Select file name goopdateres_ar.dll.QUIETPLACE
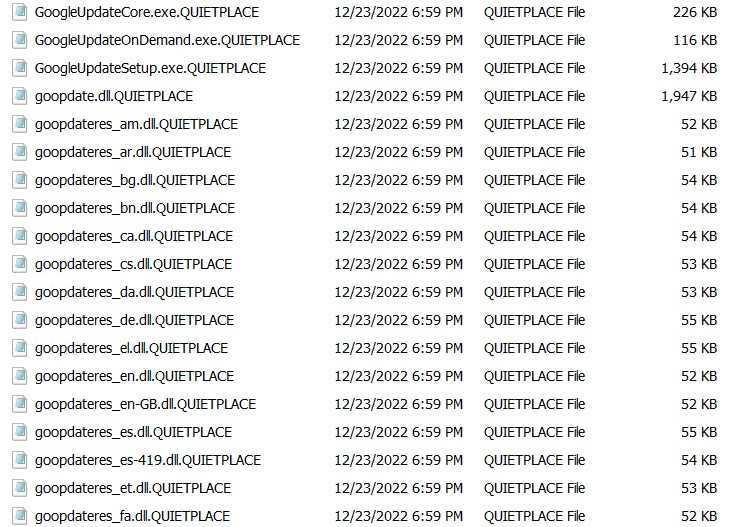 [x=133, y=152]
